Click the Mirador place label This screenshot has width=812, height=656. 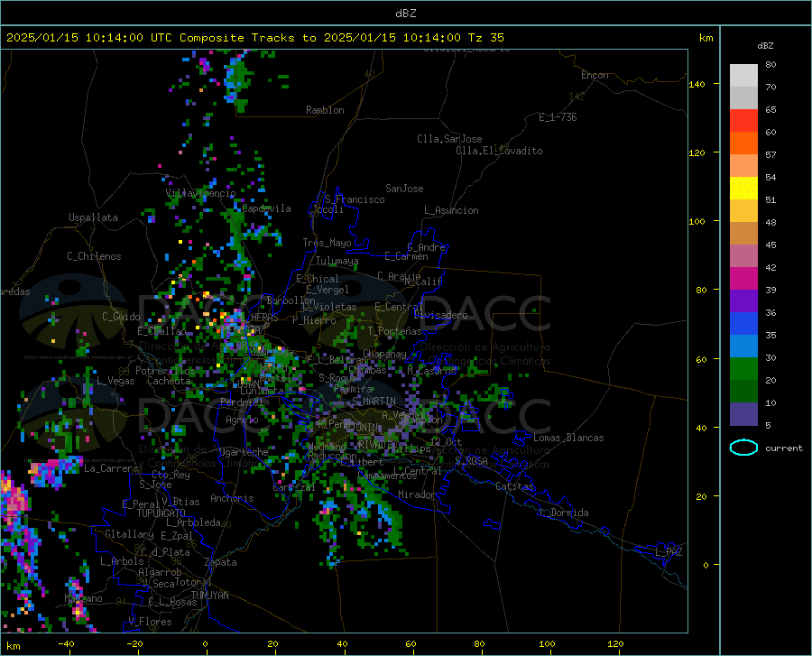click(x=417, y=494)
